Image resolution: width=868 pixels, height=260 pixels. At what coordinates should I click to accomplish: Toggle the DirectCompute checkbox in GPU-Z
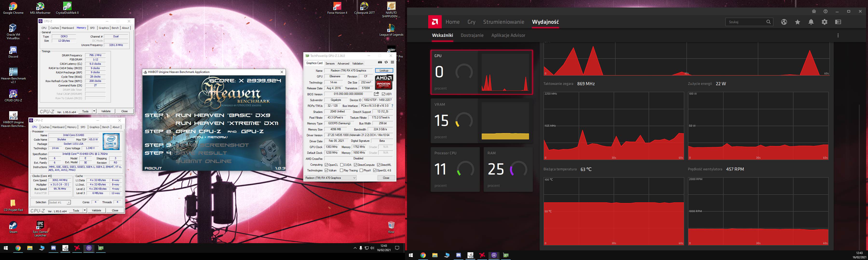(x=355, y=165)
